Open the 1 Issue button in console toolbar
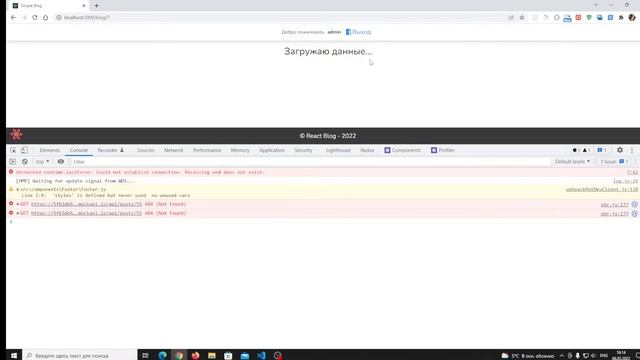 point(614,162)
